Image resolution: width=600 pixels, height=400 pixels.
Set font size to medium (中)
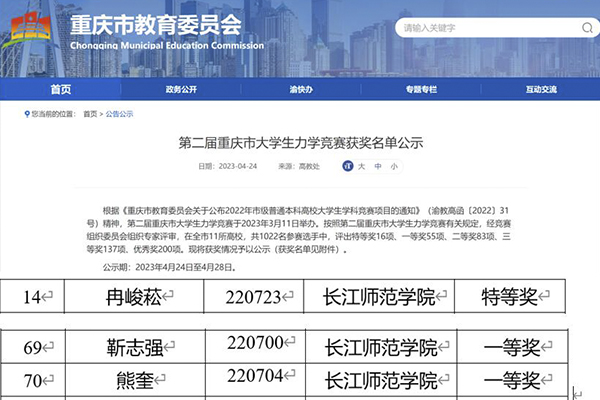pos(378,166)
